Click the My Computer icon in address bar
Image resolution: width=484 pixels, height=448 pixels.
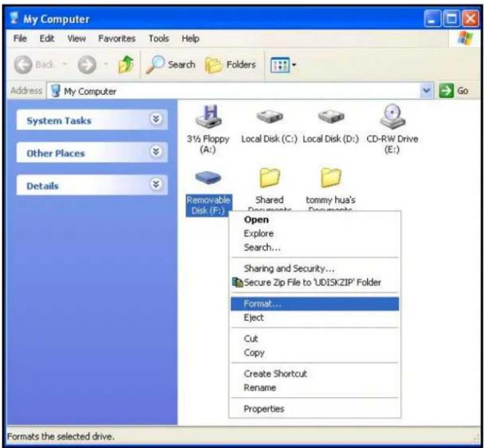point(55,91)
